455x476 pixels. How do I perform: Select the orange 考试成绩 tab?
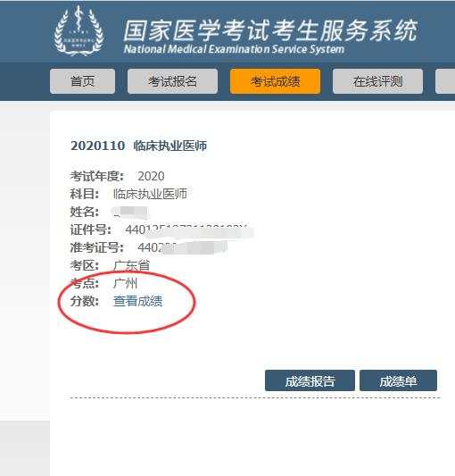coord(275,81)
